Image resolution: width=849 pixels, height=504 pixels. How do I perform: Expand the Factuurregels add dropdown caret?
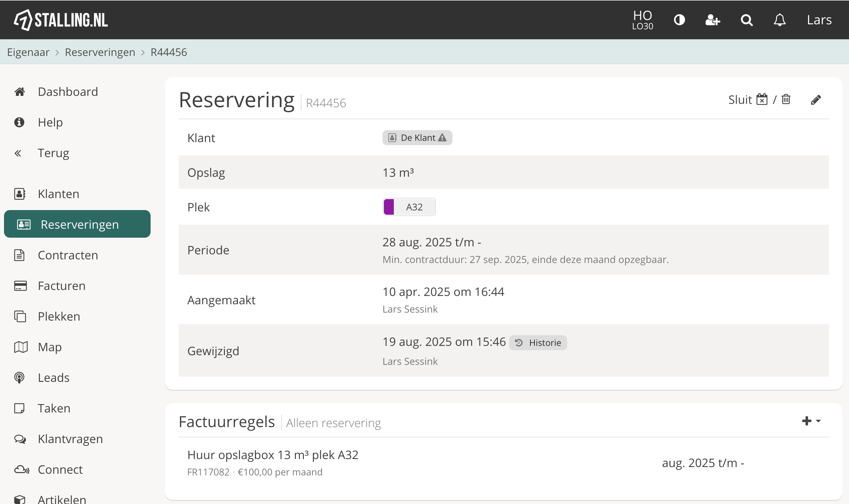[x=818, y=421]
